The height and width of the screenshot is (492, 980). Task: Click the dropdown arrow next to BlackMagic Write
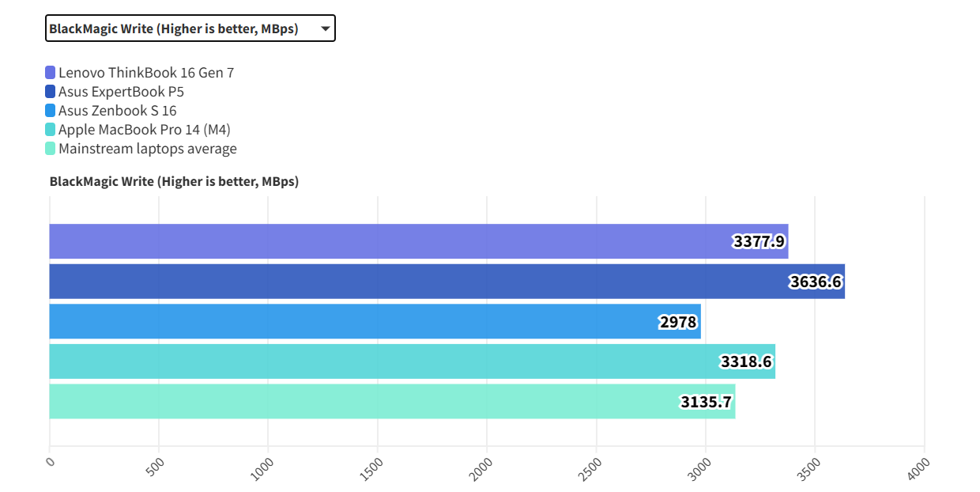[325, 29]
